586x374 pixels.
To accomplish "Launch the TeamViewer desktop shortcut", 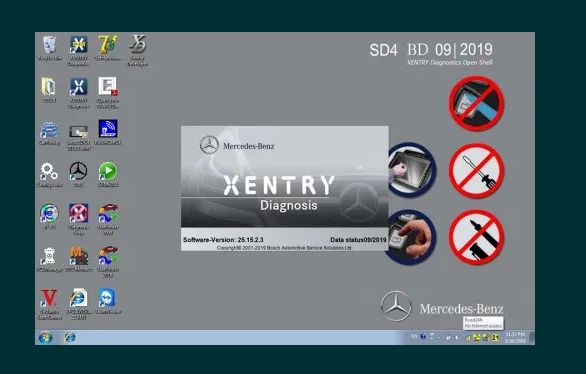I will point(108,301).
